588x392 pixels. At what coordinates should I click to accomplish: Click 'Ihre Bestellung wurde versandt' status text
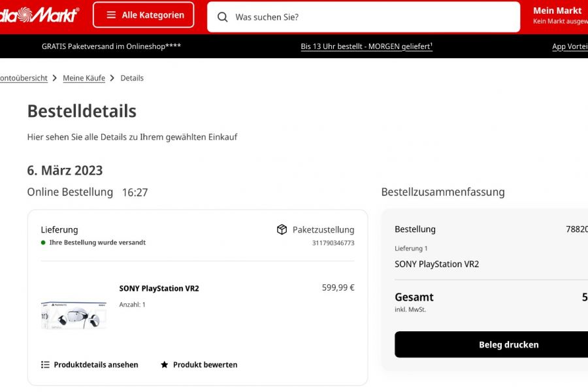coord(97,242)
